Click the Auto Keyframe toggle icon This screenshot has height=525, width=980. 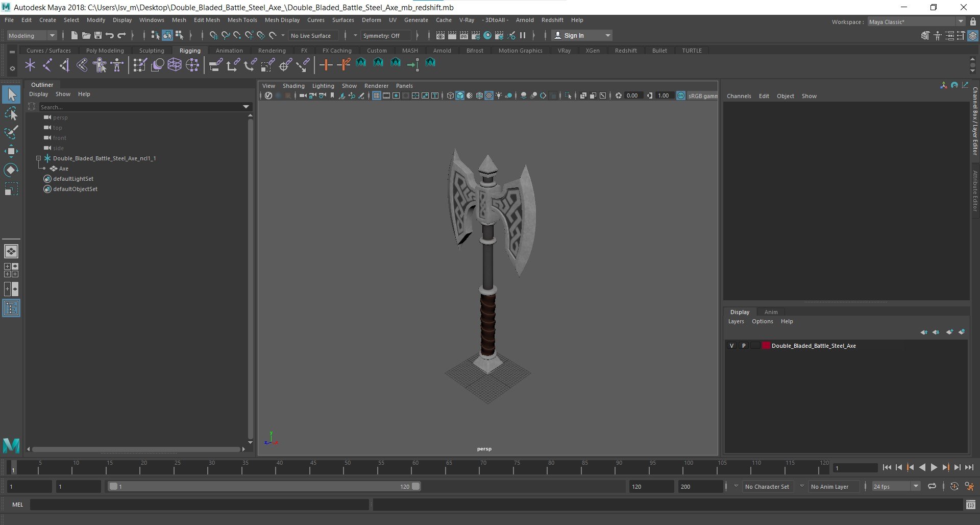pyautogui.click(x=954, y=487)
